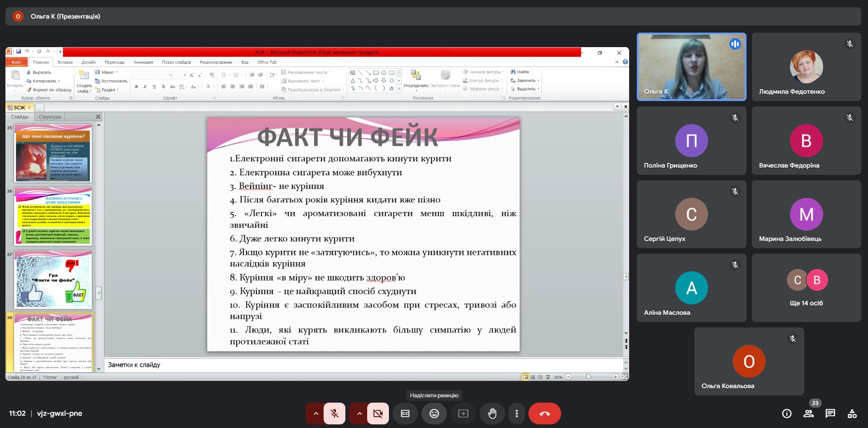Open the activities icon
868x428 pixels.
click(x=852, y=414)
